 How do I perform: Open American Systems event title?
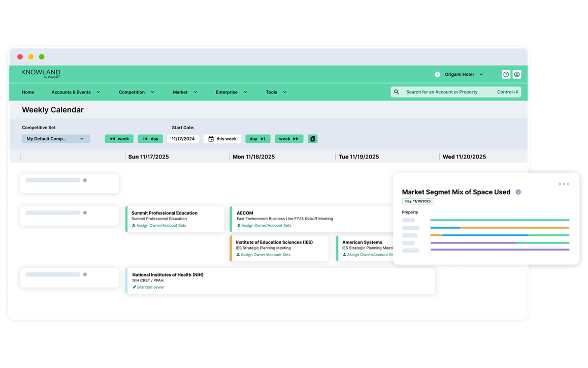tap(362, 242)
